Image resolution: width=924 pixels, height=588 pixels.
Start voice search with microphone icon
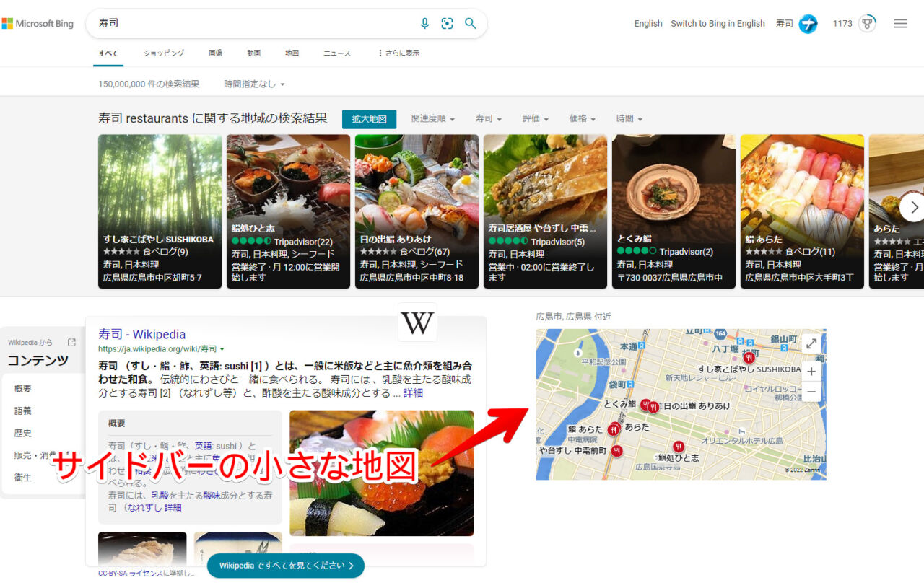(424, 24)
